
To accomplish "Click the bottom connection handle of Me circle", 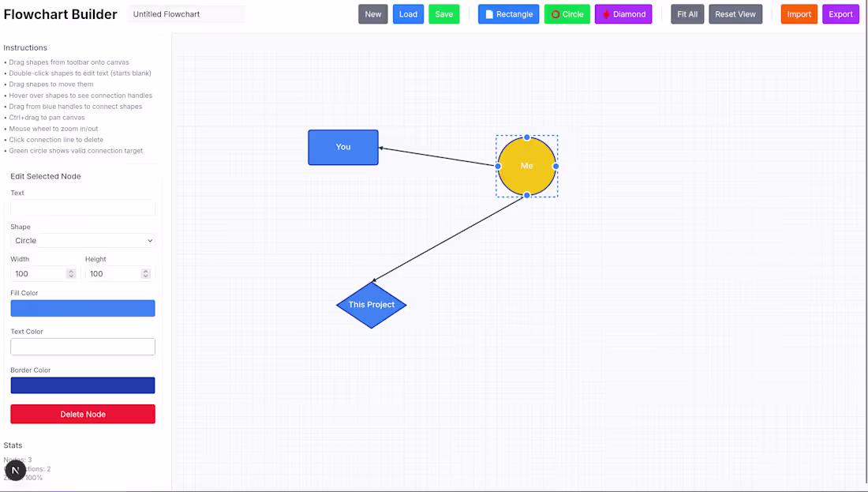I will (x=526, y=195).
